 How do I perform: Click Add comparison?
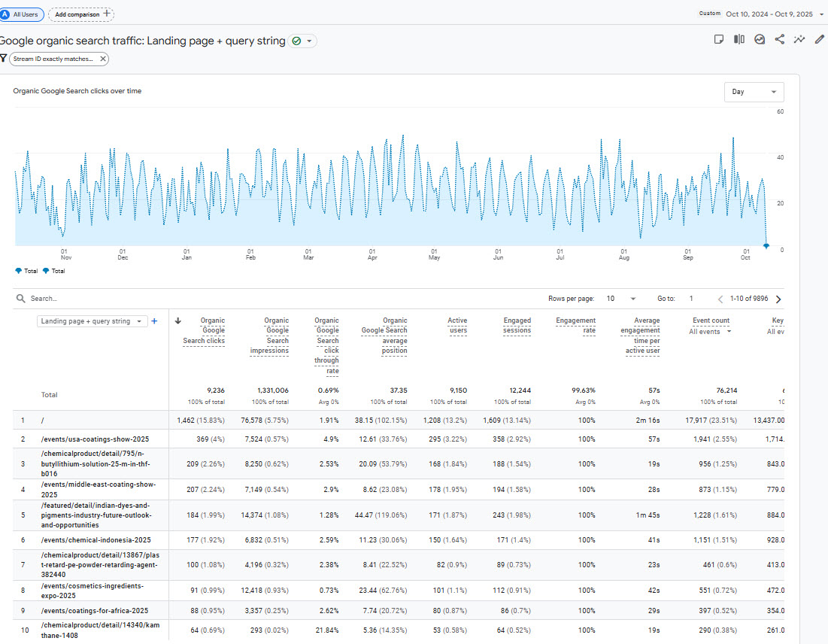(80, 14)
